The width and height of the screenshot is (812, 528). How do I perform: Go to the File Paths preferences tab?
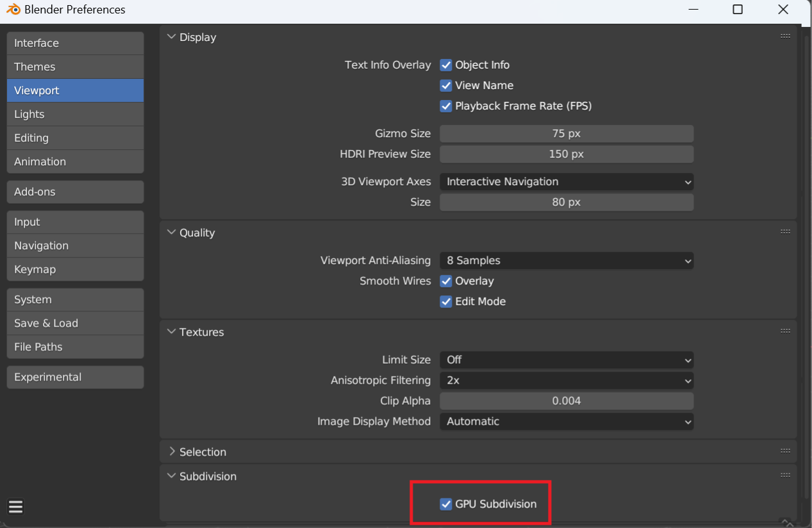pos(75,347)
